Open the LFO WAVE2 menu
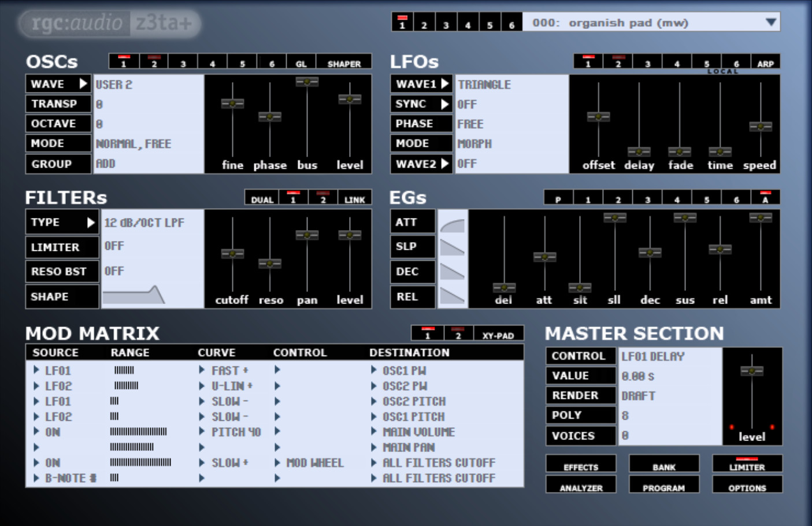Viewport: 812px width, 526px height. 421,164
